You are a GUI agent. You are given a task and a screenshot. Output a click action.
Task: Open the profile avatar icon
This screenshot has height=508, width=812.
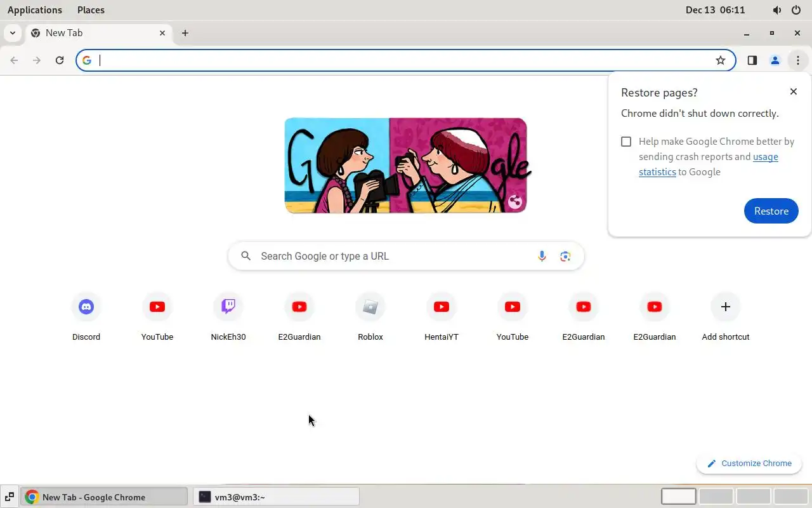pos(775,60)
